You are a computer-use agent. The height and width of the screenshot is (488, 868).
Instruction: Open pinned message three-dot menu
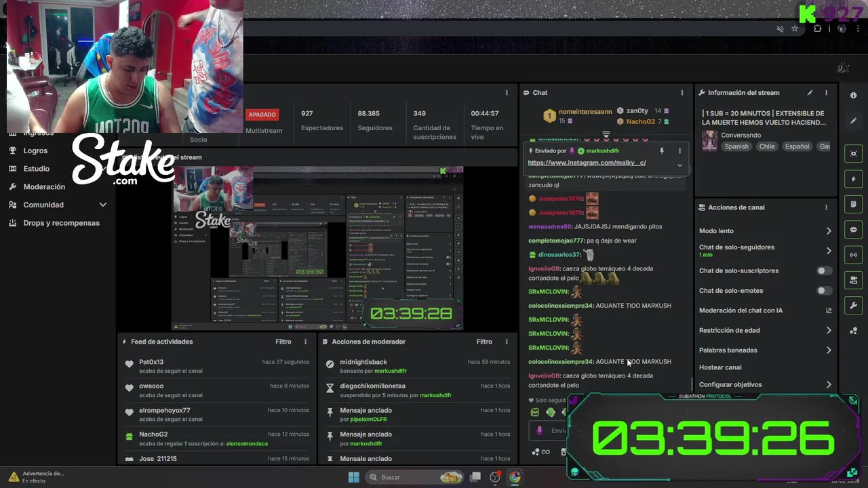(x=679, y=151)
